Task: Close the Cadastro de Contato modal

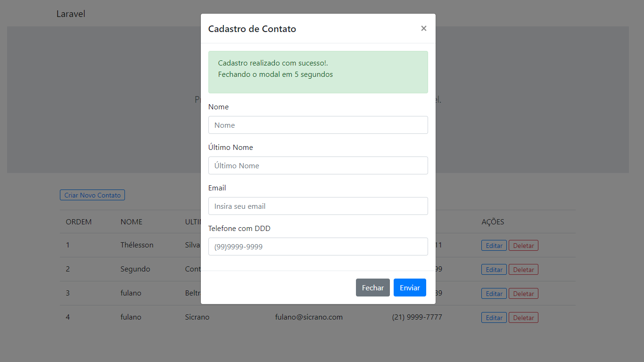Action: [x=424, y=28]
